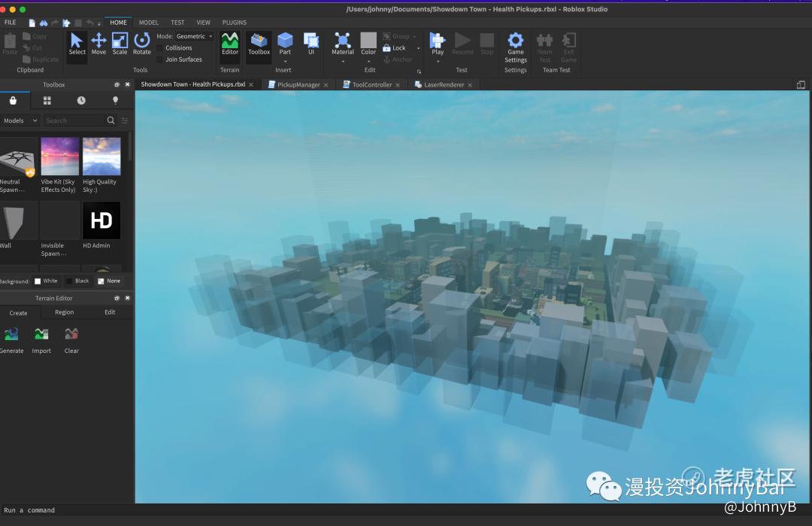Click the Toolbox Search input field
Screen dimensions: 812x526
pos(74,120)
